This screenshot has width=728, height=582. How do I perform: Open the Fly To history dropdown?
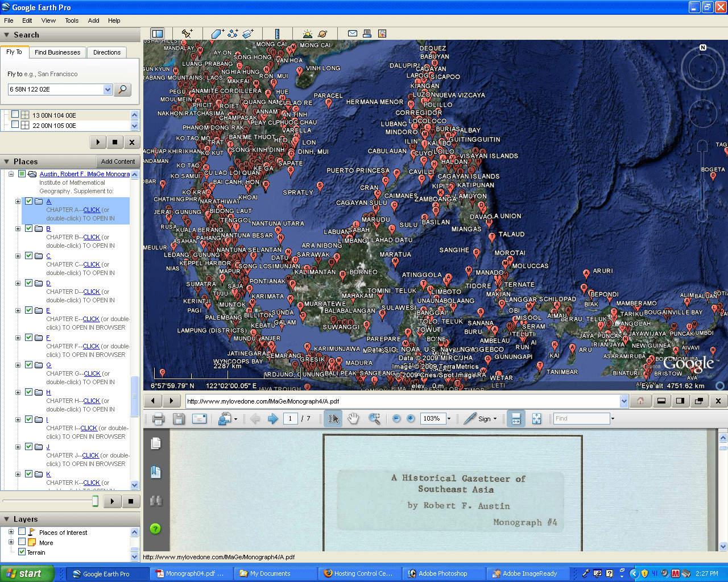tap(108, 89)
